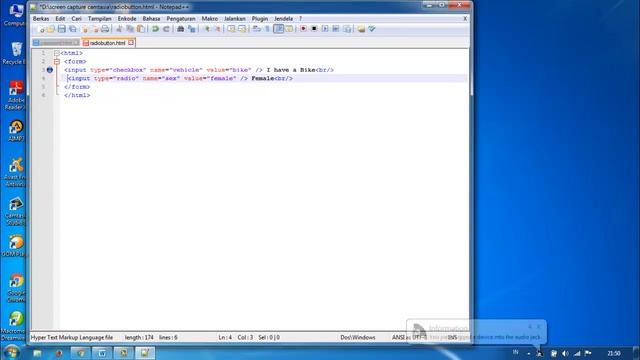Open the Cari menu
Screen dimensions: 640x360
pyautogui.click(x=76, y=19)
